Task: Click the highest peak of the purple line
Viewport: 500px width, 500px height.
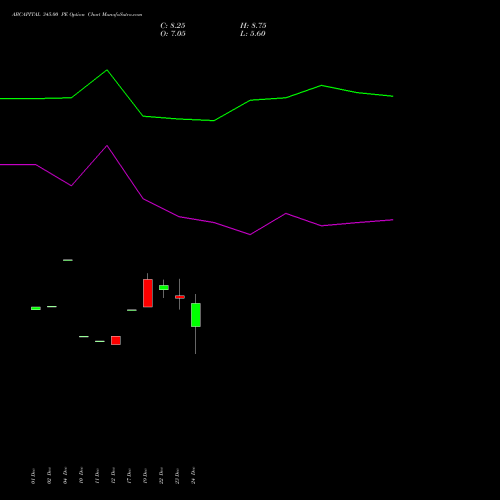Action: coord(107,146)
